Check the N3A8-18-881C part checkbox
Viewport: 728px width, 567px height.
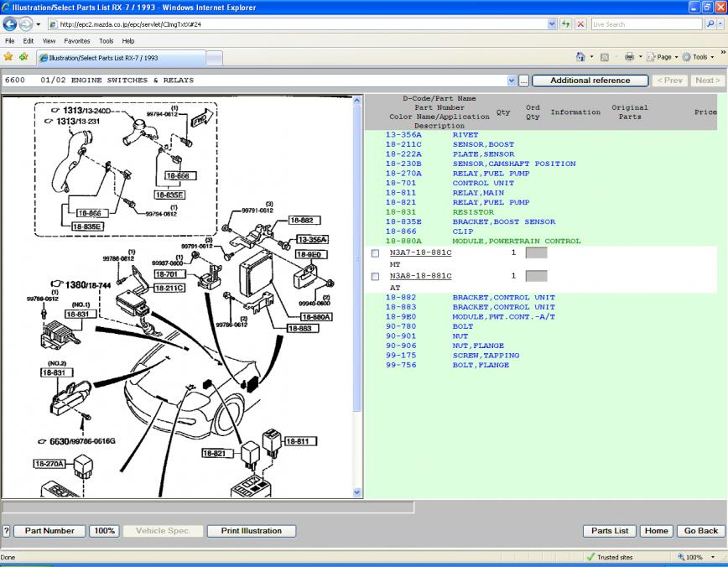375,276
